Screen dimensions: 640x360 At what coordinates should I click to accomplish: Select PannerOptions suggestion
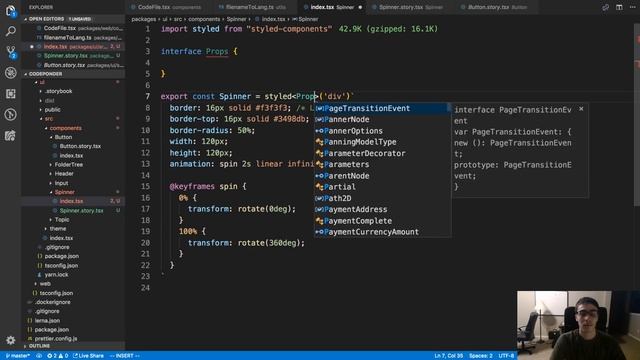pyautogui.click(x=382, y=131)
